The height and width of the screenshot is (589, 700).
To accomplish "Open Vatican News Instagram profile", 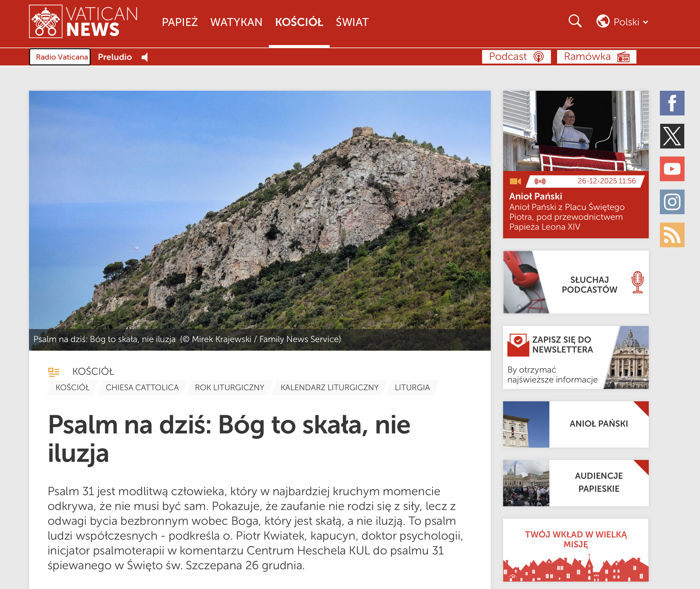I will click(x=672, y=202).
